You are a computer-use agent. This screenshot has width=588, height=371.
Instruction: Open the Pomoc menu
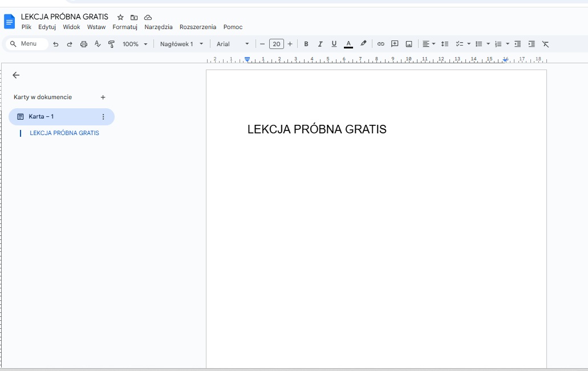(233, 27)
